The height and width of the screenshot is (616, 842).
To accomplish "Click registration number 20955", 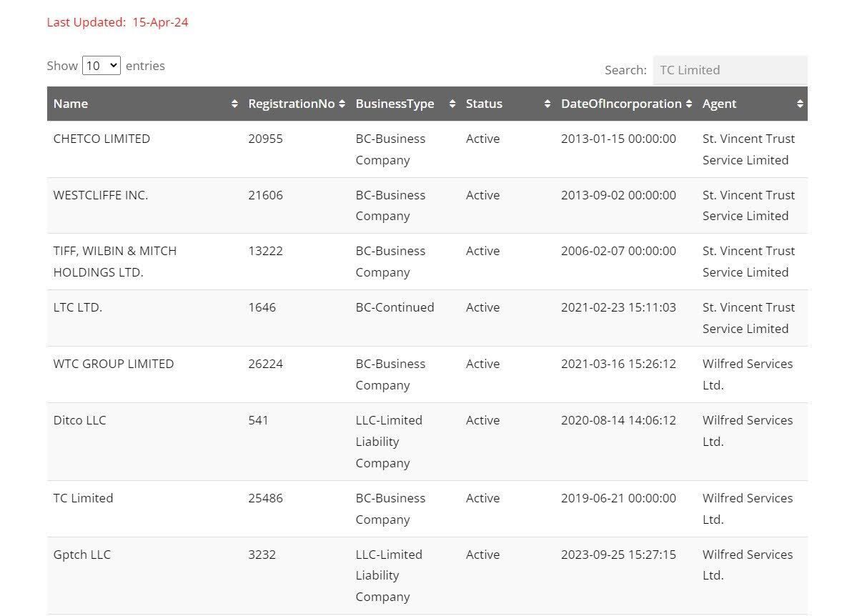I will click(x=265, y=139).
